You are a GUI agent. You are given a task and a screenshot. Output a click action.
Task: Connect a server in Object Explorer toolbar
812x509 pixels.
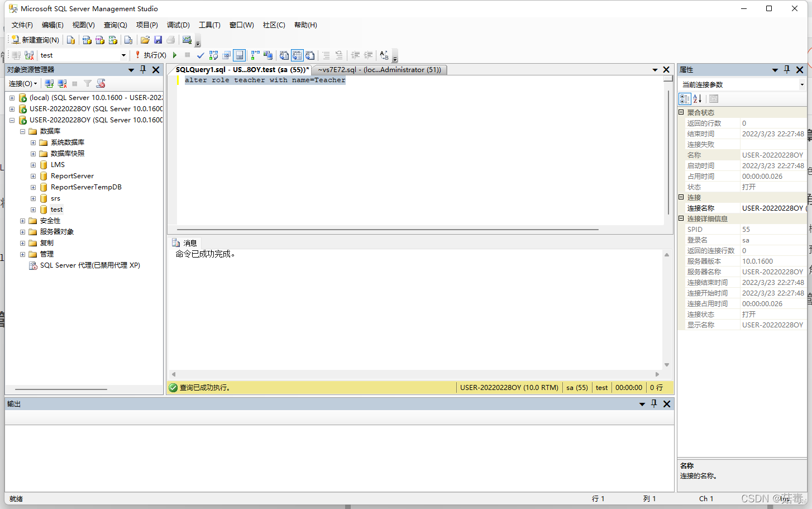point(49,83)
